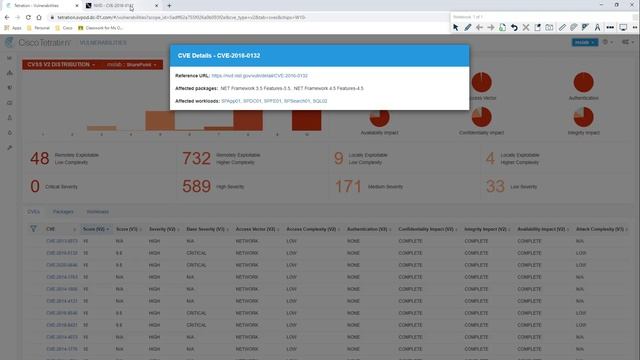Click the Confidentiality Impact pie chart
This screenshot has height=360, width=640.
482,117
